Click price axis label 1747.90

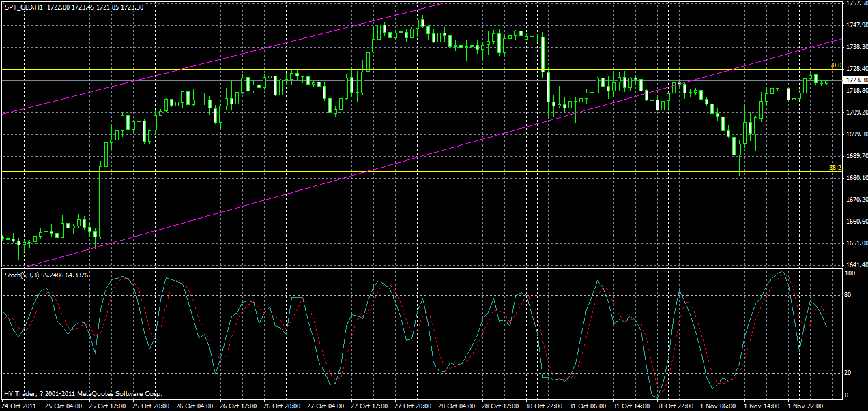coord(857,25)
